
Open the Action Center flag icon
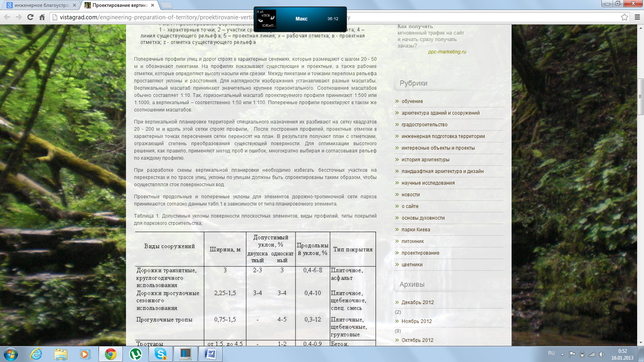point(572,354)
